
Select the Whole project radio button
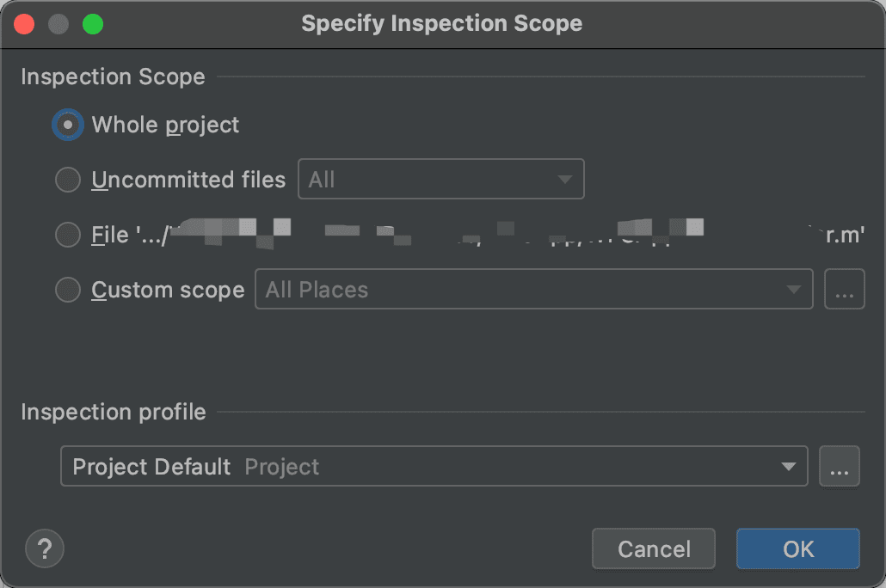pyautogui.click(x=68, y=125)
